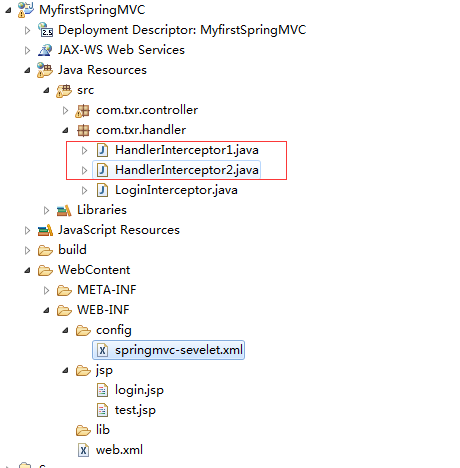The image size is (460, 468).
Task: Click the login.jsp file icon
Action: click(102, 390)
